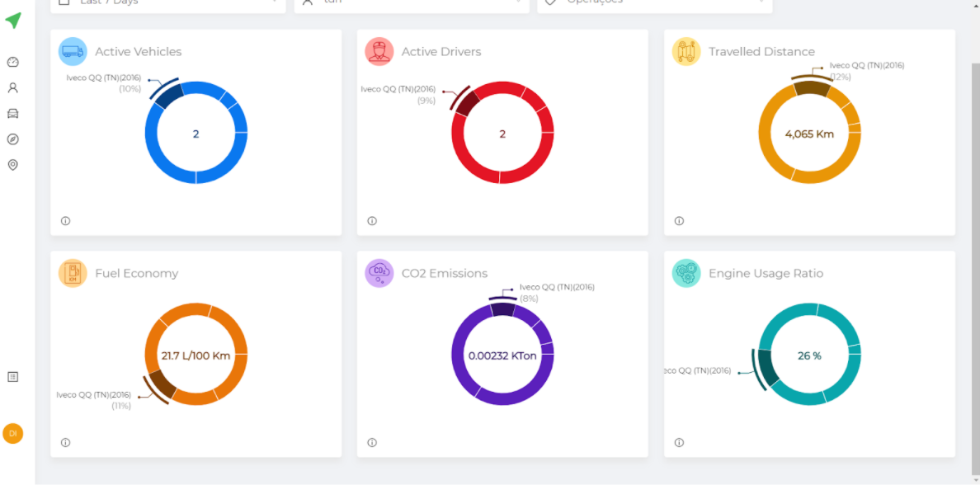
Task: Click the green paper-plane logo in sidebar
Action: [13, 21]
